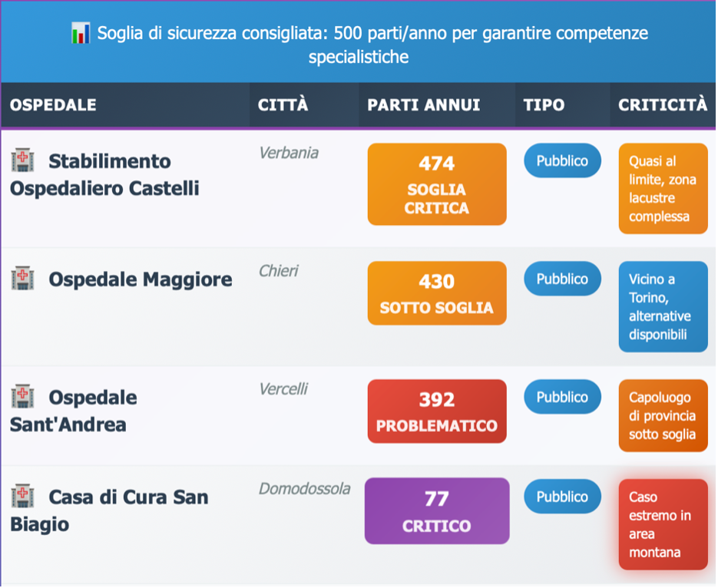The image size is (718, 588).
Task: Select the purple 77 Critico badge
Action: pos(436,511)
